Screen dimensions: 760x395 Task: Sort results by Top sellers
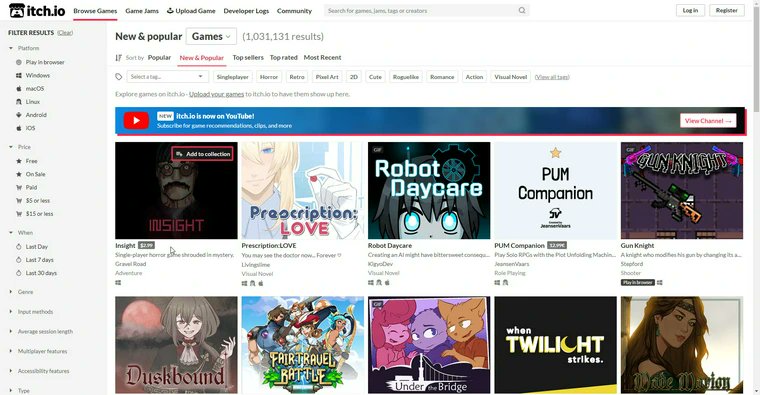point(248,57)
